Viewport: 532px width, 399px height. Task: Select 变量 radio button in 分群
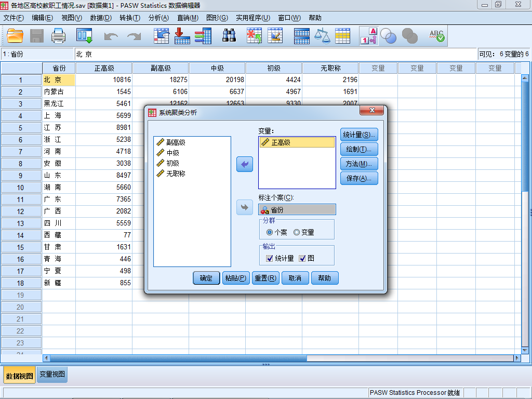click(297, 232)
